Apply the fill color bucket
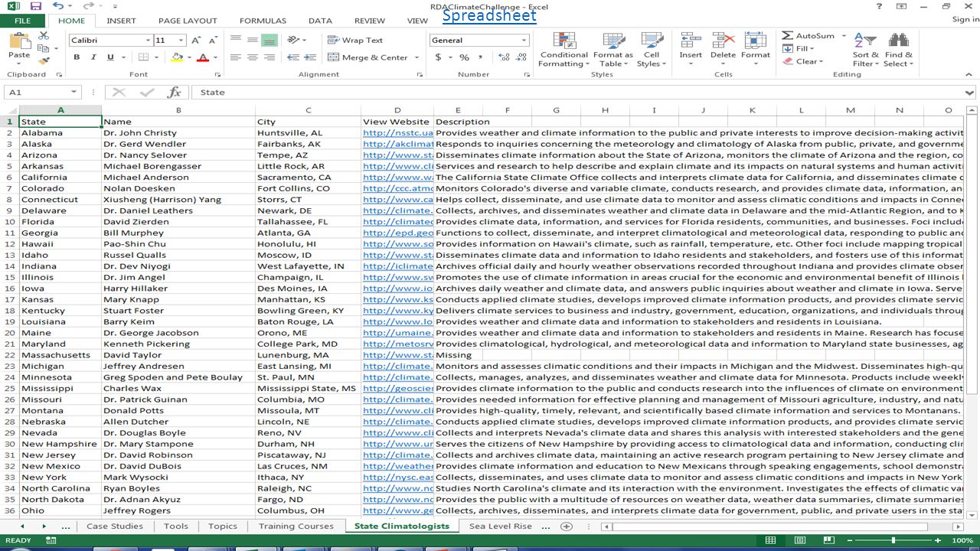The image size is (980, 551). point(178,57)
